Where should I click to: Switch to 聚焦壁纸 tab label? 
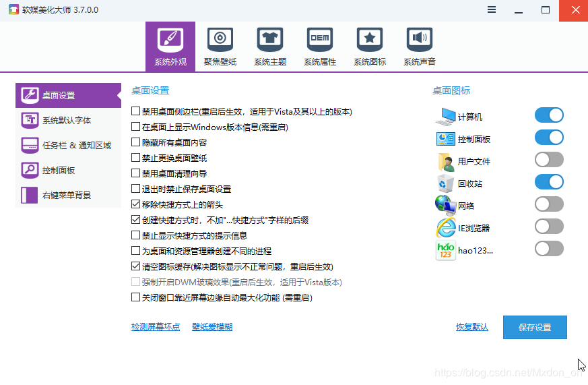(220, 62)
